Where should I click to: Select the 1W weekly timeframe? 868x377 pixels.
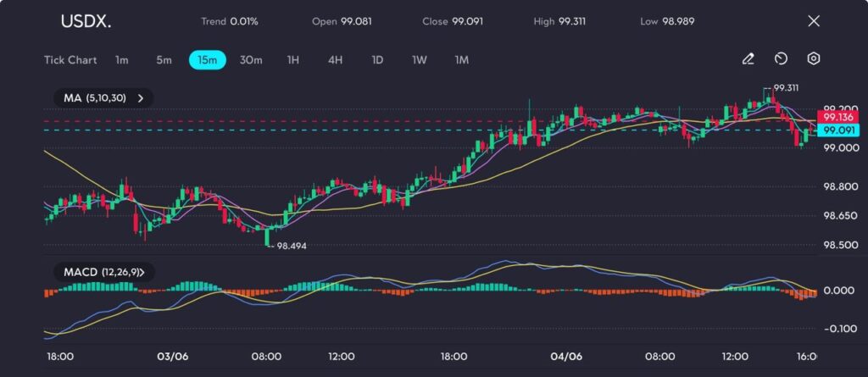tap(420, 60)
